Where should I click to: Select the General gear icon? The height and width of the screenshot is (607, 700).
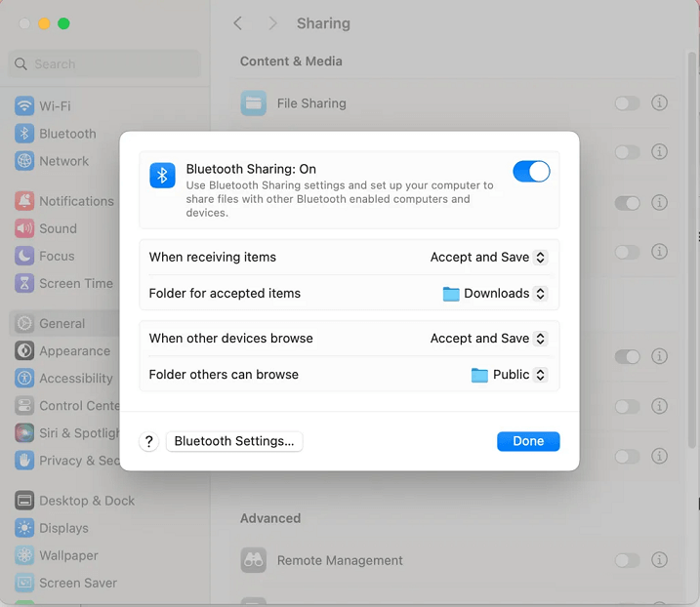(x=24, y=323)
